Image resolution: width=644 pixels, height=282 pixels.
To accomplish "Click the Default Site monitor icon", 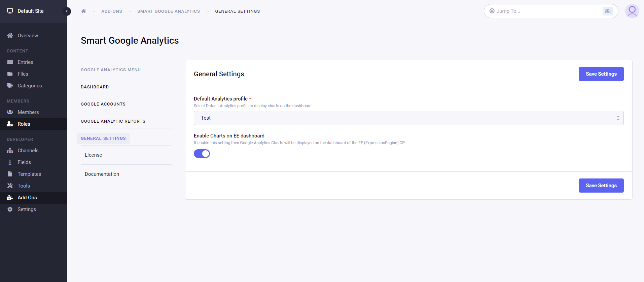I will (10, 11).
